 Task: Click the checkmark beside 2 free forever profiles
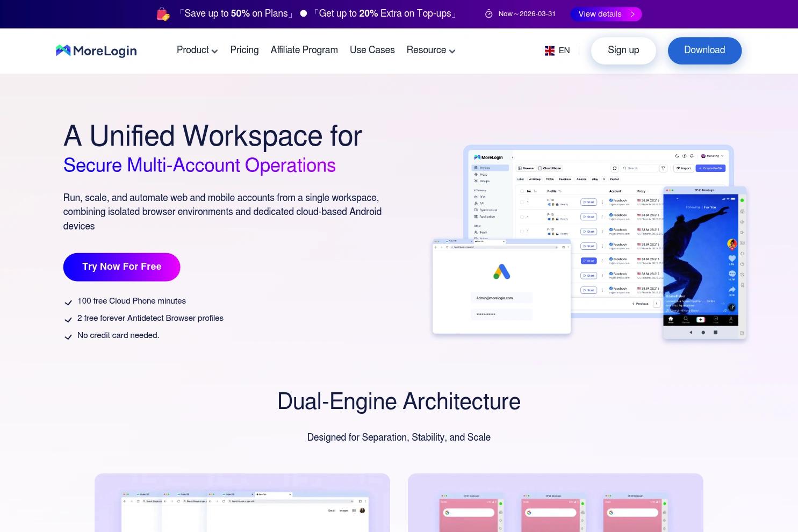pyautogui.click(x=68, y=320)
